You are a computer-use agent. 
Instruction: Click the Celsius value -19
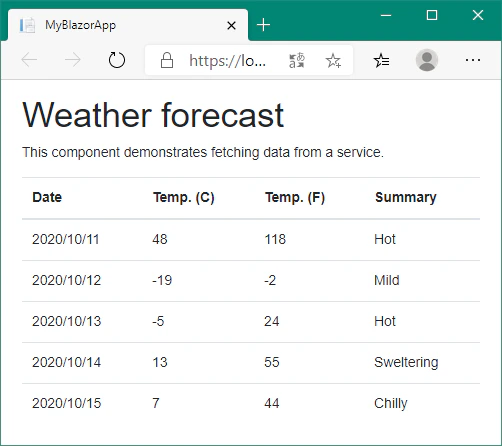tap(162, 280)
